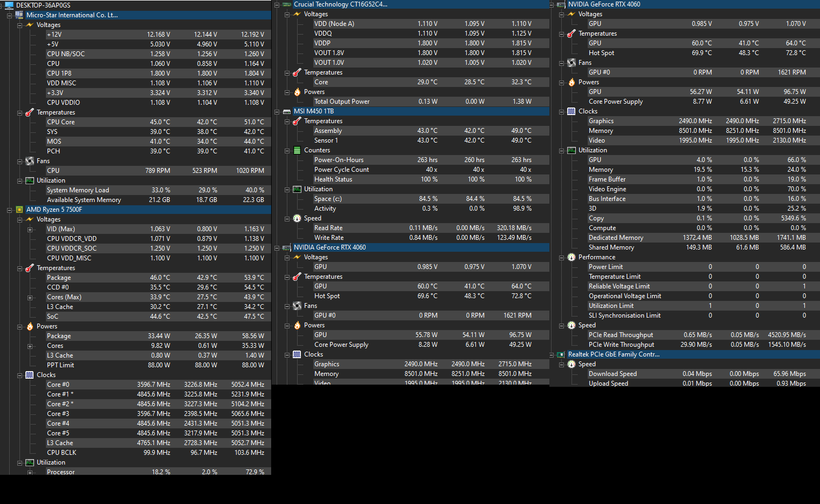Collapse the Realtek PCIe GbE node
Screen dimensions: 820x504
tap(552, 355)
